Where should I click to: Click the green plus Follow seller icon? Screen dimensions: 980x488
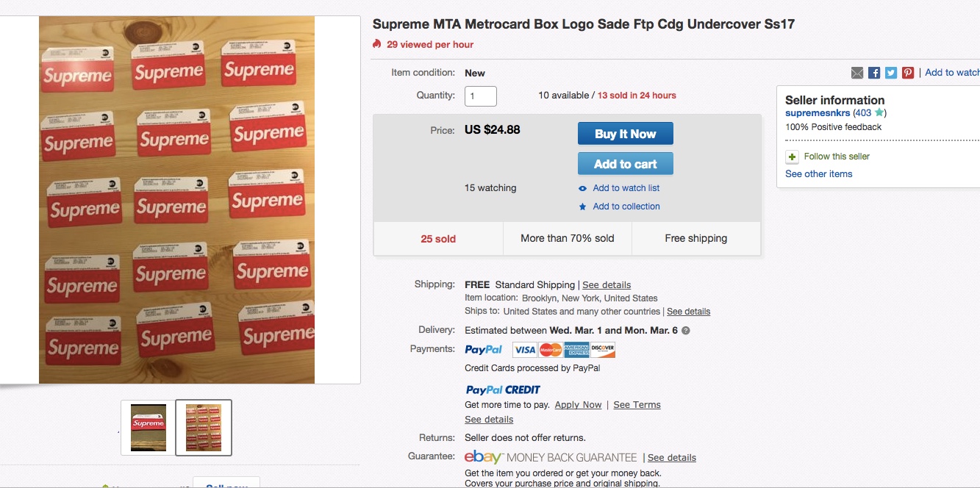click(x=792, y=157)
